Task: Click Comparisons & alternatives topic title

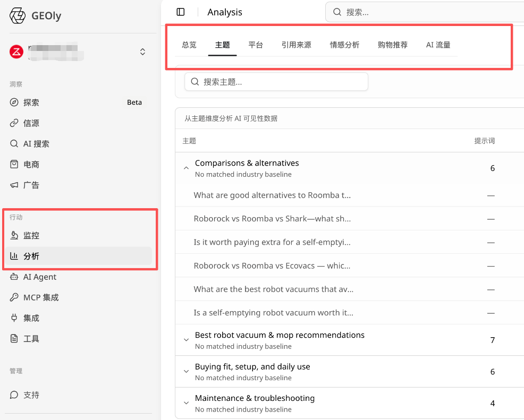Action: tap(247, 163)
